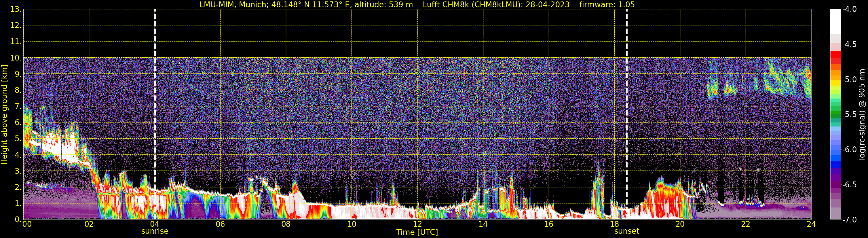This screenshot has height=238, width=868.
Task: Click the firmware: 1.05 text in the title
Action: click(x=607, y=5)
